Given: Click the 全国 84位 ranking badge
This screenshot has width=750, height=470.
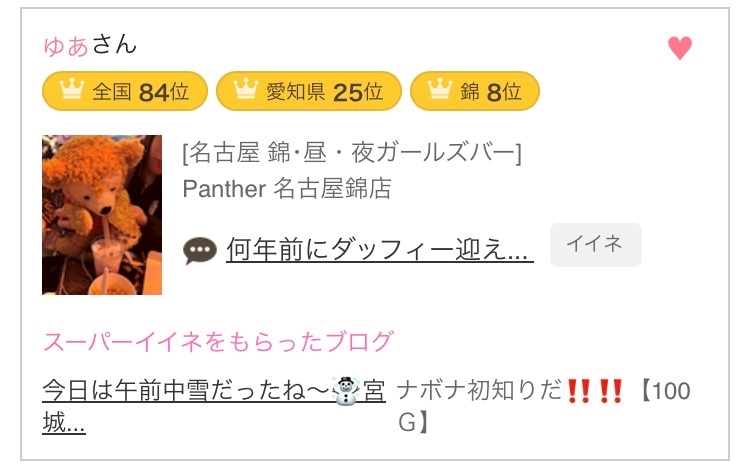Looking at the screenshot, I should coord(125,91).
